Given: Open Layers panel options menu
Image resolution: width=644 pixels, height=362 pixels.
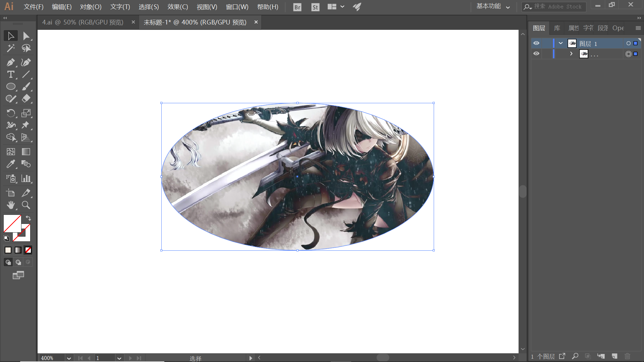Looking at the screenshot, I should pyautogui.click(x=638, y=28).
